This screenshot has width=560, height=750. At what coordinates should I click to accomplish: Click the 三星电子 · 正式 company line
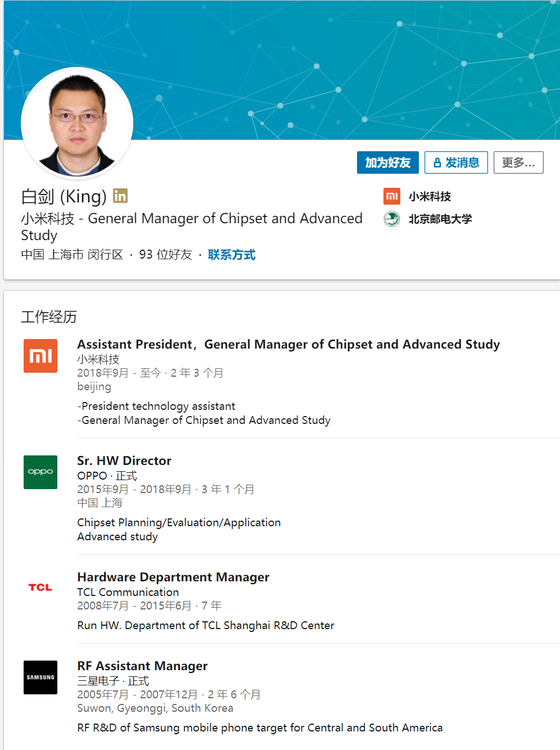coord(113,681)
